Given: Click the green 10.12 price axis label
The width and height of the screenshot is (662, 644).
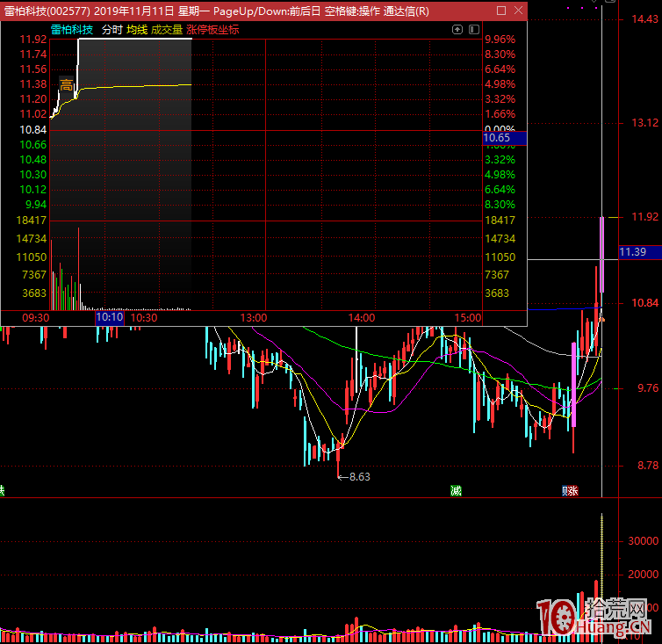Looking at the screenshot, I should [x=33, y=189].
